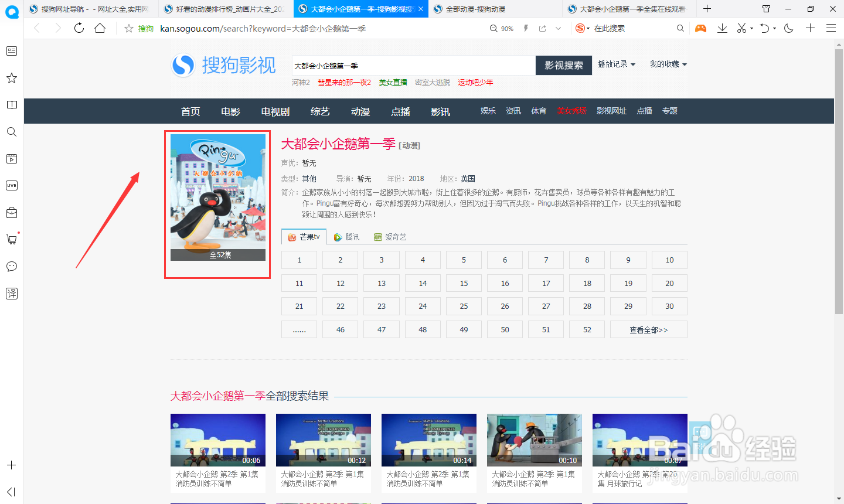
Task: Play episode 25
Action: pyautogui.click(x=464, y=307)
